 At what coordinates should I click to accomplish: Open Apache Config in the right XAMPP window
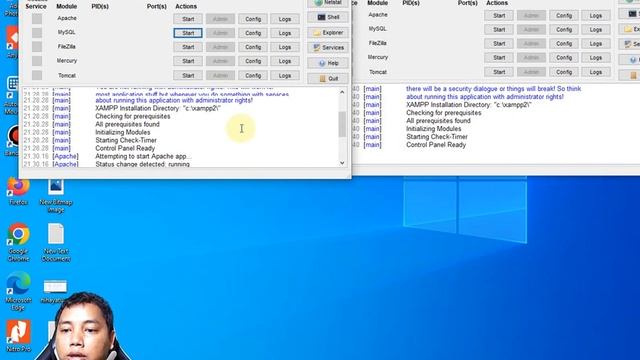(564, 16)
